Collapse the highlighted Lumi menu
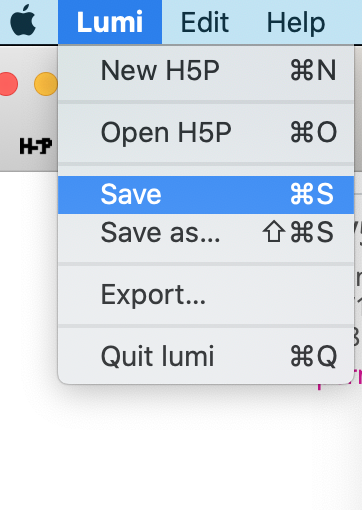This screenshot has height=510, width=362. click(110, 22)
